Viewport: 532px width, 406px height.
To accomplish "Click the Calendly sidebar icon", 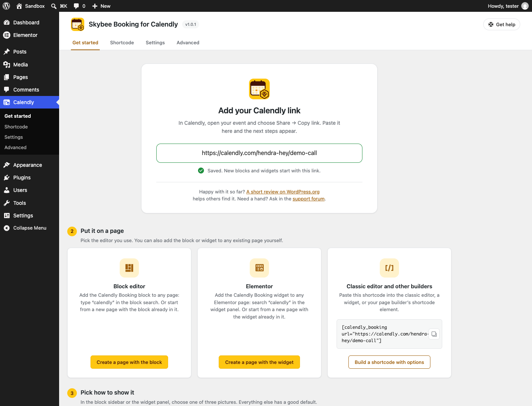I will 7,102.
